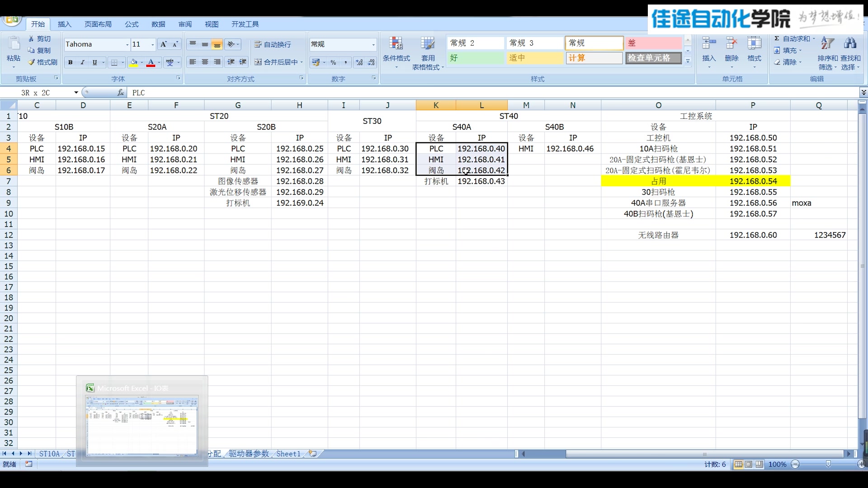This screenshot has height=488, width=868.
Task: Open the 驱动器参数 sheet tab
Action: tap(249, 454)
